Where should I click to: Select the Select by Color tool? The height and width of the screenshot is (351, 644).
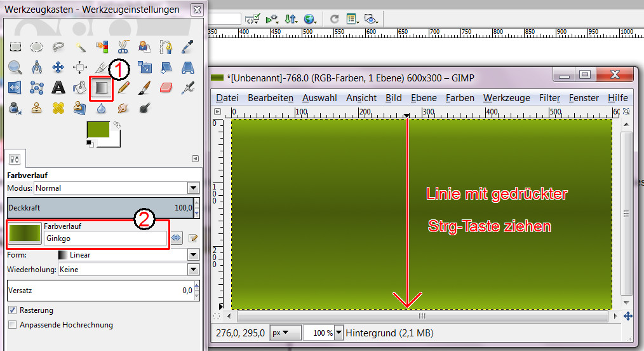102,47
